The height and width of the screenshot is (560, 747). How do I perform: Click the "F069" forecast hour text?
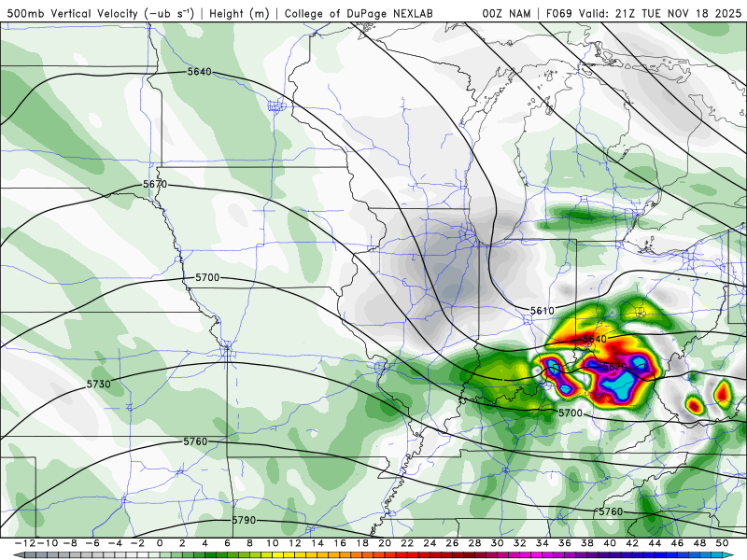coord(558,13)
